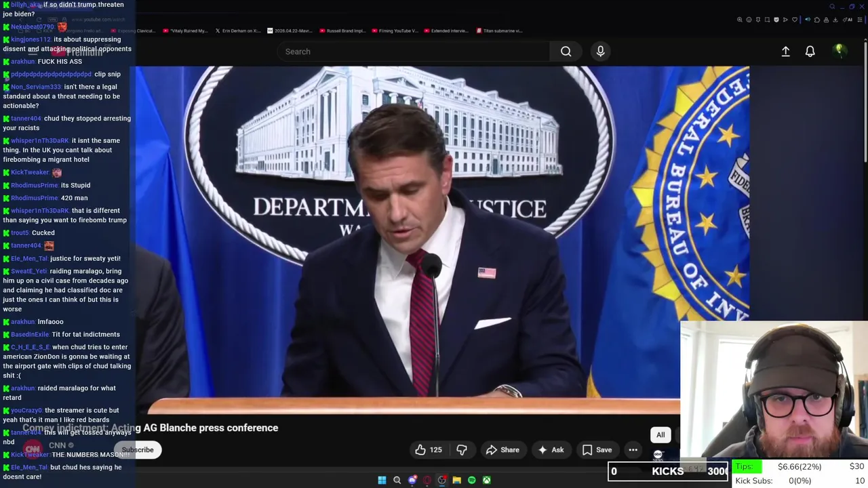This screenshot has height=488, width=868.
Task: Switch to 'Vitaly Ruined My...' bookmark tab
Action: point(186,30)
